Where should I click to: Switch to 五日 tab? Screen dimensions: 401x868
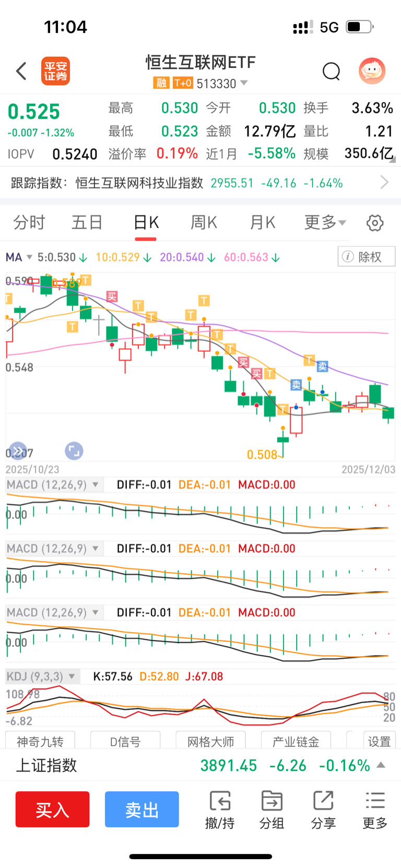[87, 223]
